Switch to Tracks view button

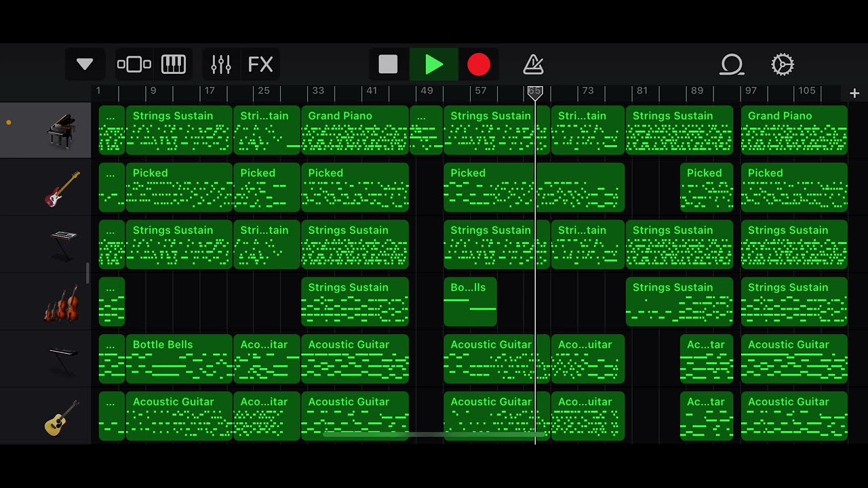click(134, 64)
